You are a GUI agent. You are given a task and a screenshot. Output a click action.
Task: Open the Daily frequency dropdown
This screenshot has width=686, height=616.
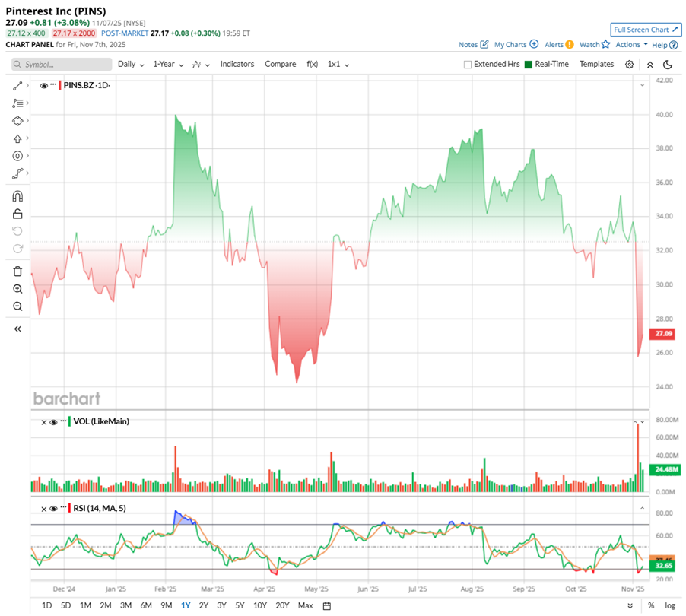(131, 65)
